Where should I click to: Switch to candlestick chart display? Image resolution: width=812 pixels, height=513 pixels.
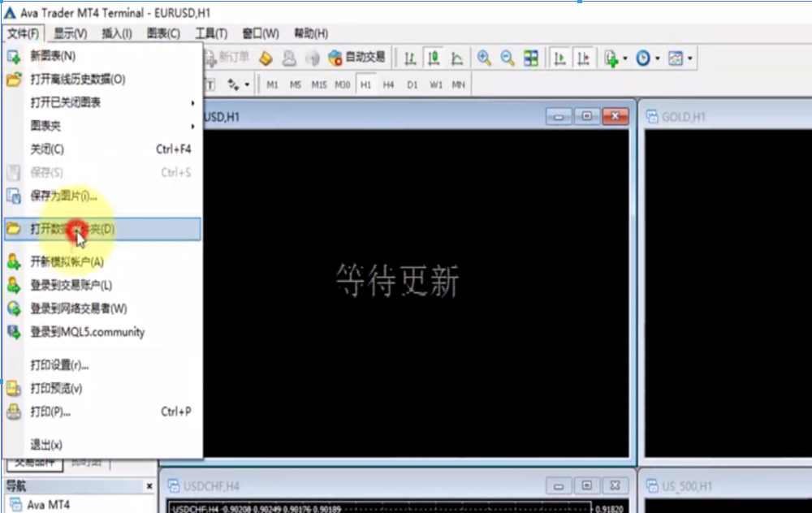[x=434, y=58]
